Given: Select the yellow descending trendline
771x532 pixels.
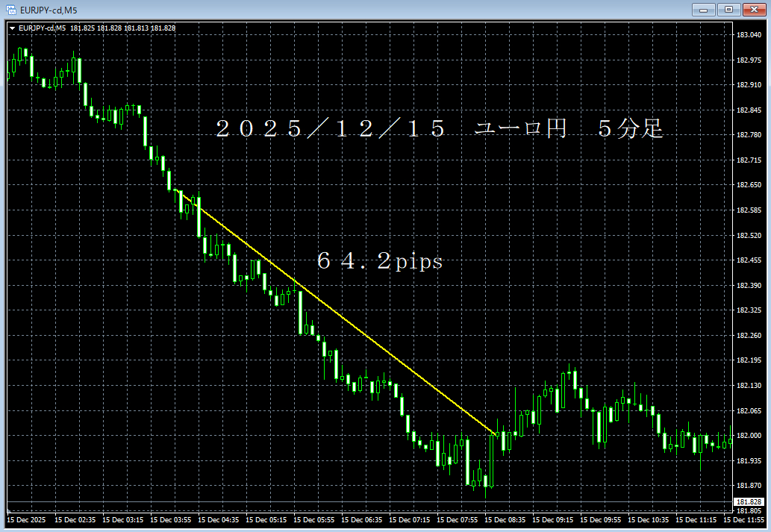Looking at the screenshot, I should [x=343, y=316].
